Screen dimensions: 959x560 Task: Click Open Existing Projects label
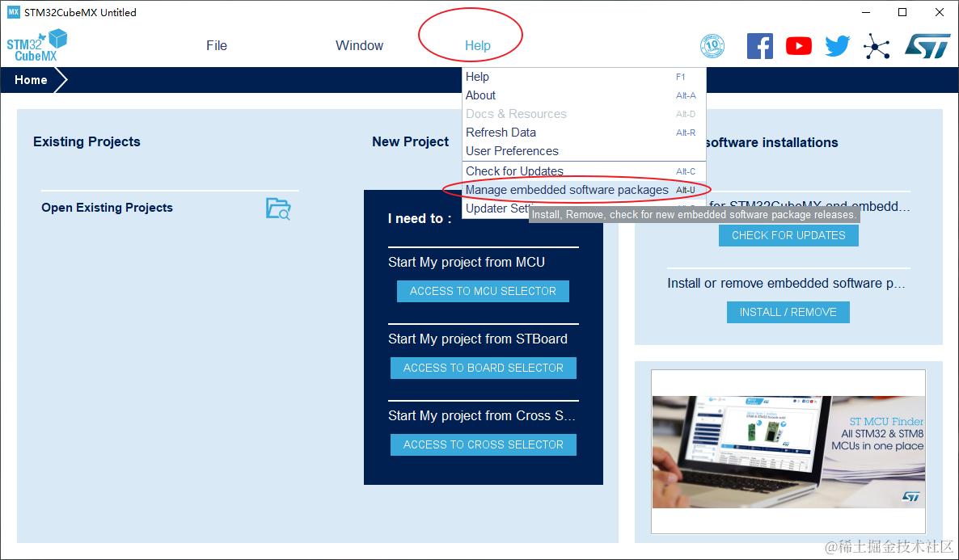107,208
